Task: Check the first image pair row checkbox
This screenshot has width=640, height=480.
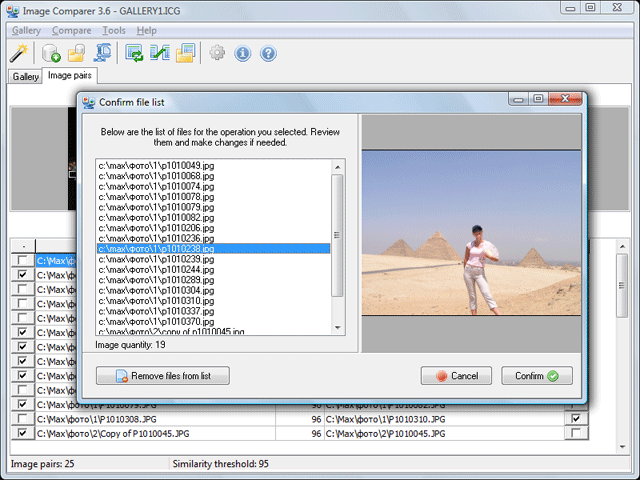Action: tap(22, 260)
